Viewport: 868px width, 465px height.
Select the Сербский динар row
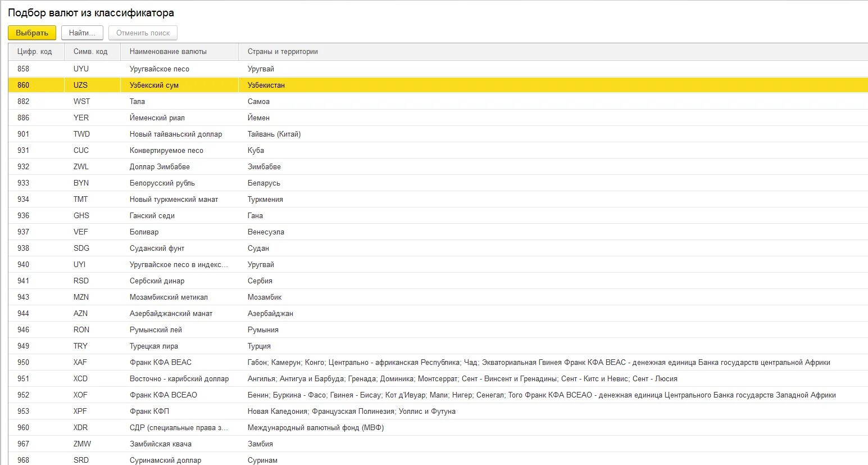pos(438,281)
